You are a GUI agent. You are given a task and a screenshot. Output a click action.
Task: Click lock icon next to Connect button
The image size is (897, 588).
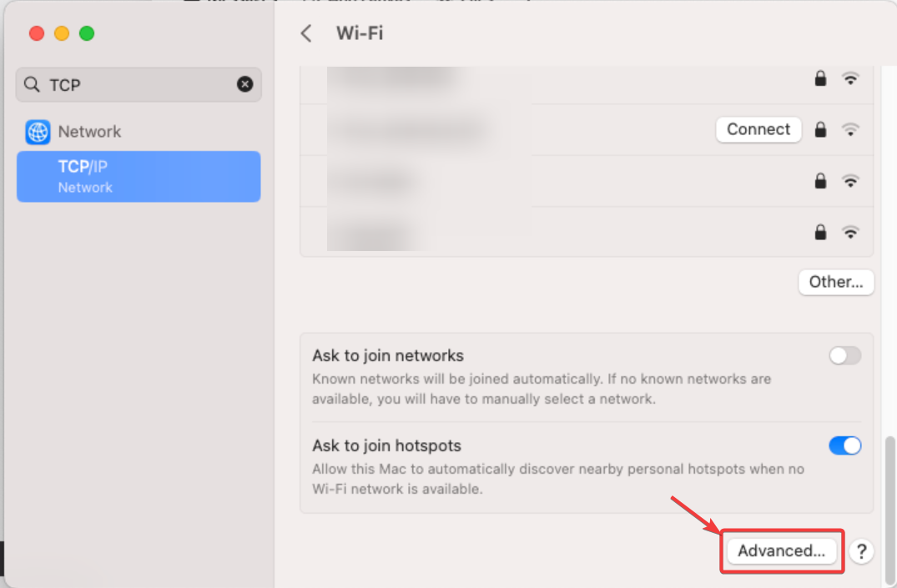tap(820, 129)
